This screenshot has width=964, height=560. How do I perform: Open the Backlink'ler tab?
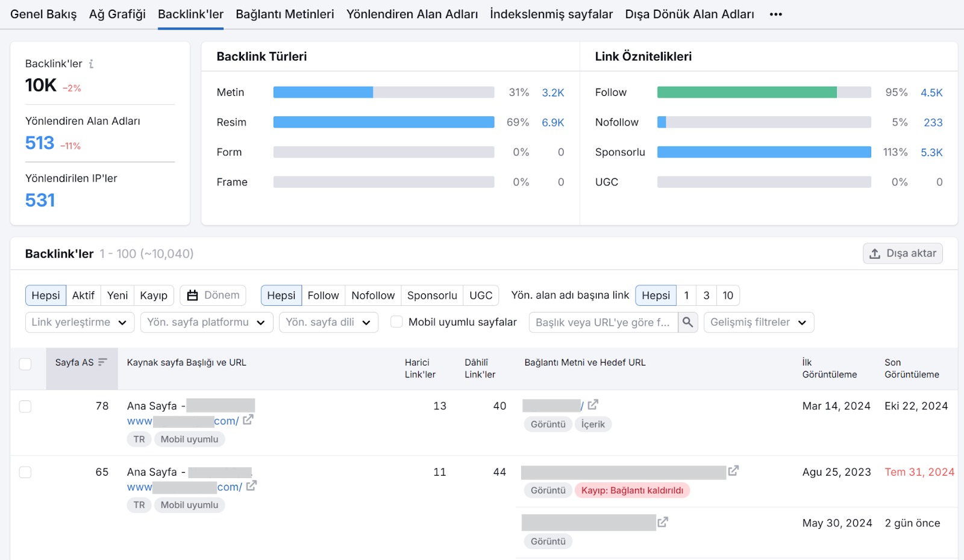point(190,14)
